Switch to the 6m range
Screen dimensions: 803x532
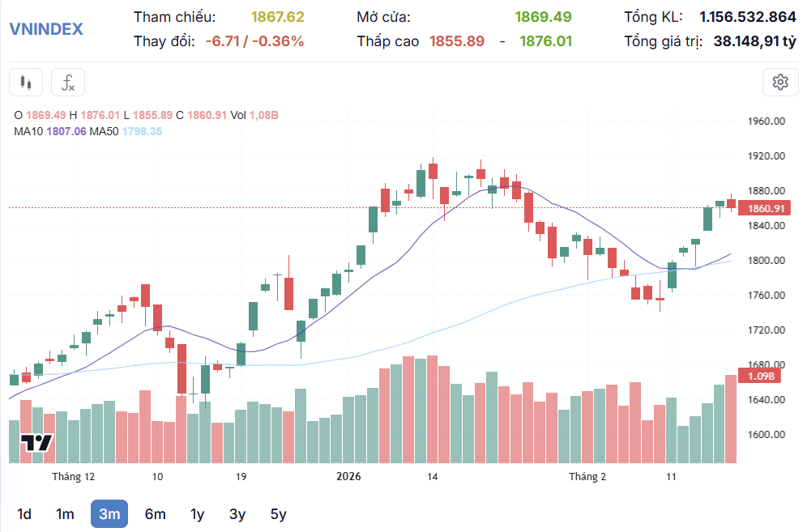tap(156, 514)
